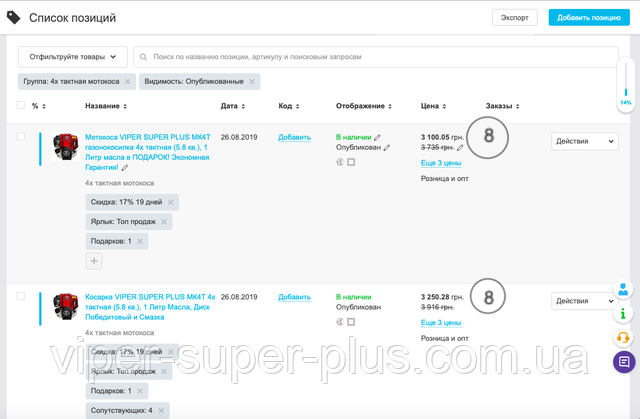The height and width of the screenshot is (419, 640).
Task: Click the Розница и опт label in the Мотокоса row
Action: pyautogui.click(x=444, y=179)
